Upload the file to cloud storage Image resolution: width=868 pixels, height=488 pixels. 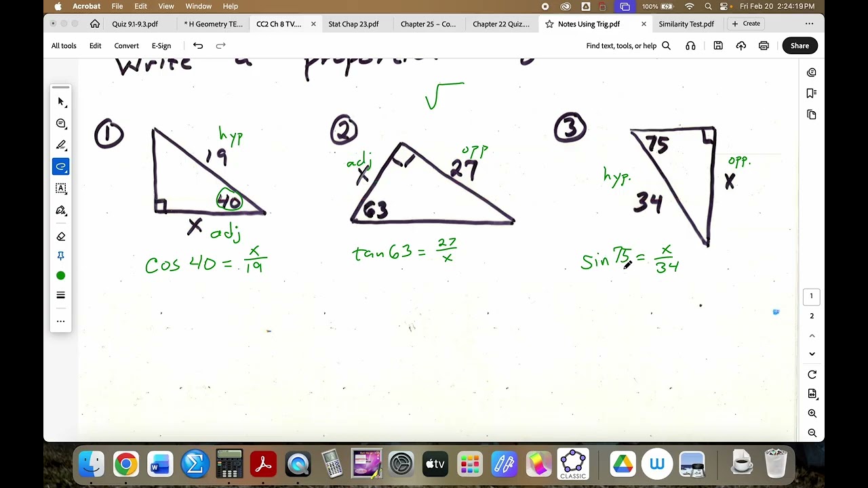tap(741, 45)
